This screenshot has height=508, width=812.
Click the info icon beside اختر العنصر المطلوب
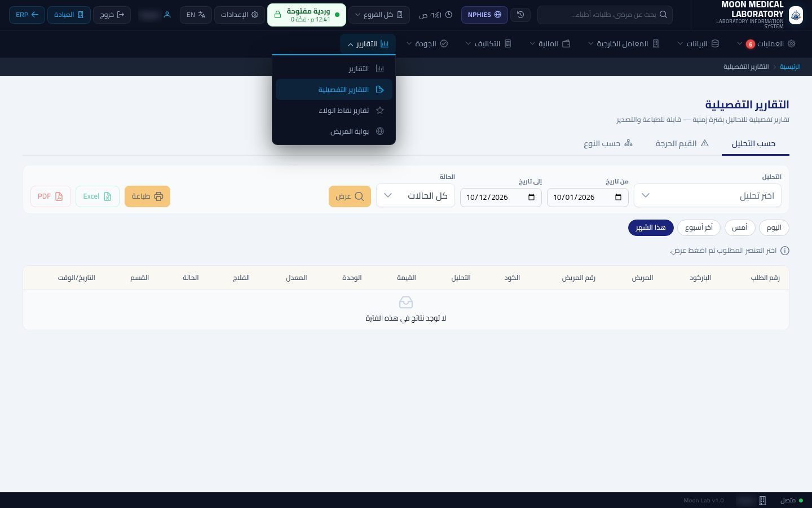785,251
